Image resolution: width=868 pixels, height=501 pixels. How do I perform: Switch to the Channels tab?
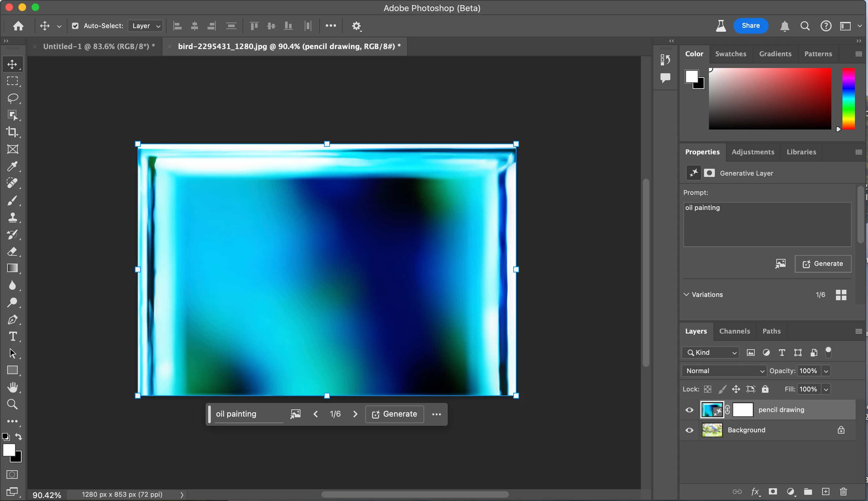pyautogui.click(x=734, y=331)
